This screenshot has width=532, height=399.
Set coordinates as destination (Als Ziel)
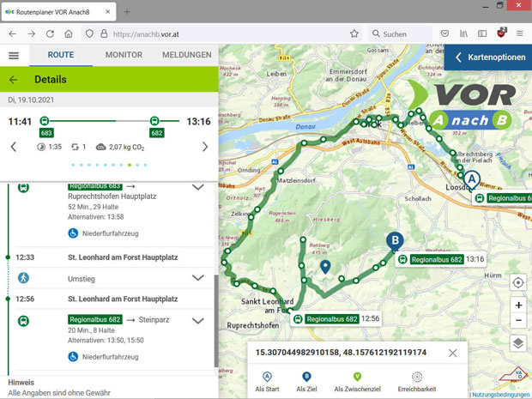coord(306,382)
